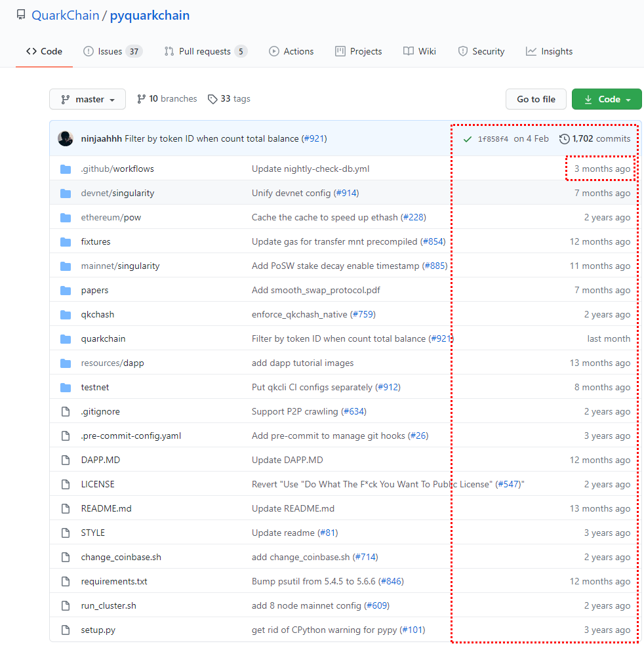The image size is (644, 650).
Task: Open pull request #81 link
Action: point(328,533)
